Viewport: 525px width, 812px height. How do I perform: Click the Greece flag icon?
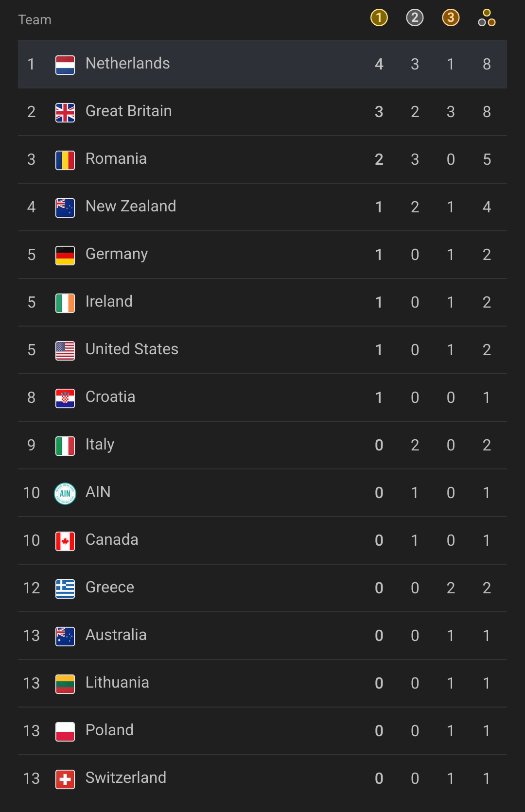[x=65, y=588]
